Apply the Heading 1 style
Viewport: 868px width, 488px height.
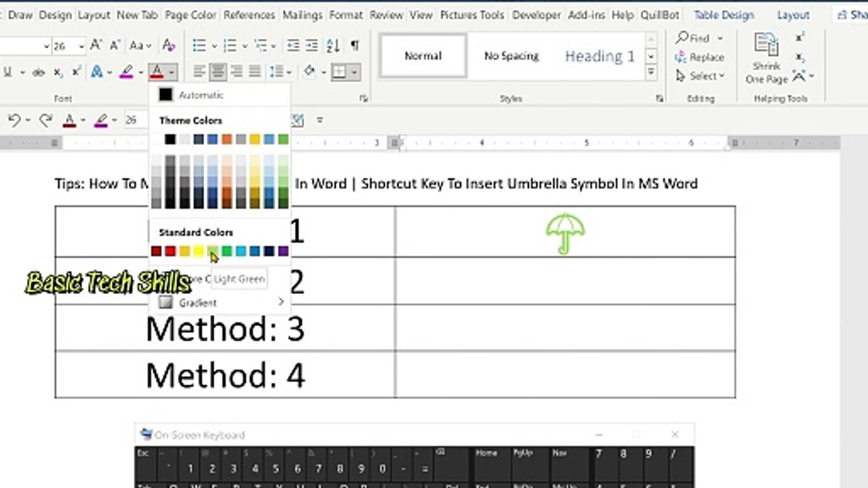(600, 56)
